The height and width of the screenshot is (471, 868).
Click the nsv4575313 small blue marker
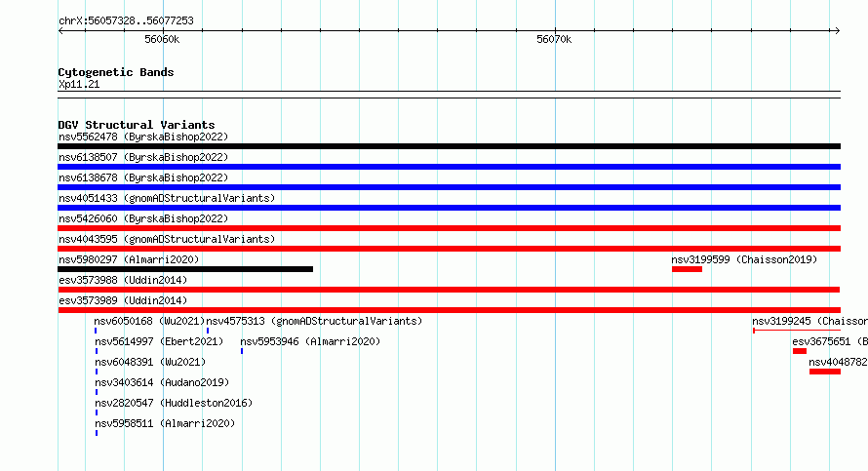(208, 331)
